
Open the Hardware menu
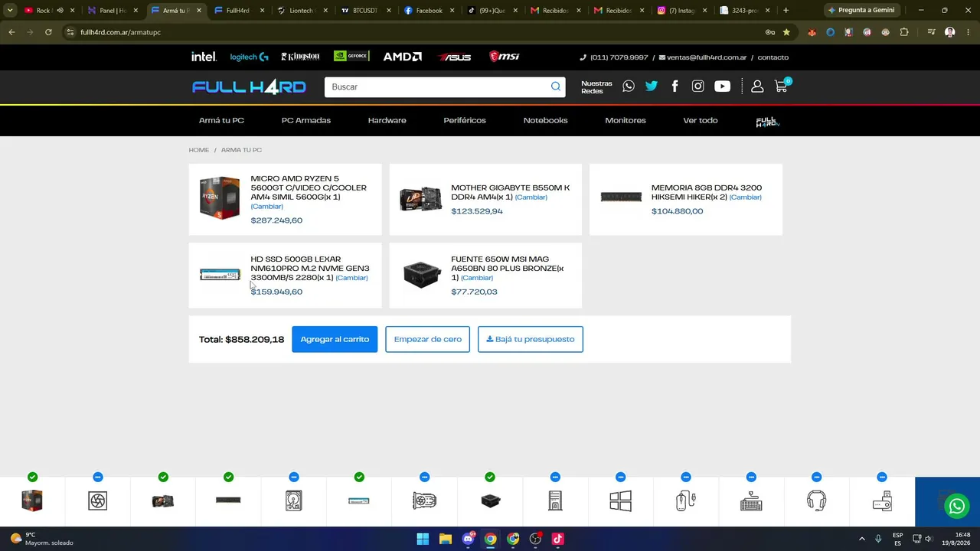pyautogui.click(x=387, y=120)
